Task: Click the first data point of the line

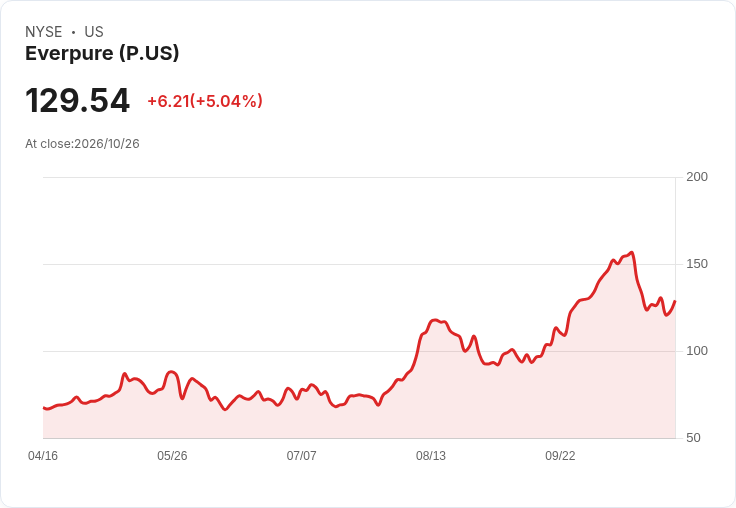Action: [x=44, y=408]
